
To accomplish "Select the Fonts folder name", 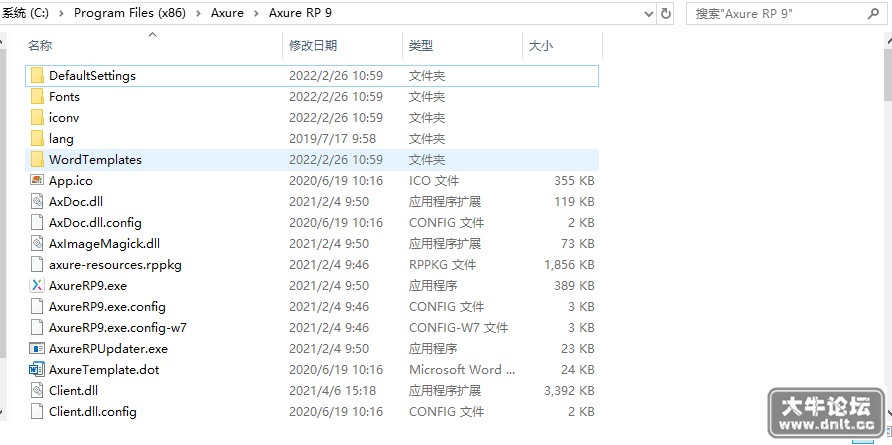I will [64, 97].
